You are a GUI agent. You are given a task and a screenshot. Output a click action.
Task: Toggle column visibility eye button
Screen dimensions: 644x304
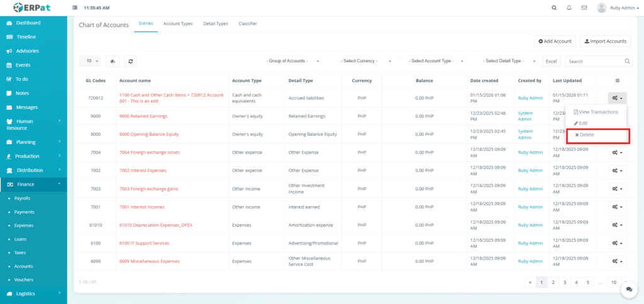coord(113,62)
